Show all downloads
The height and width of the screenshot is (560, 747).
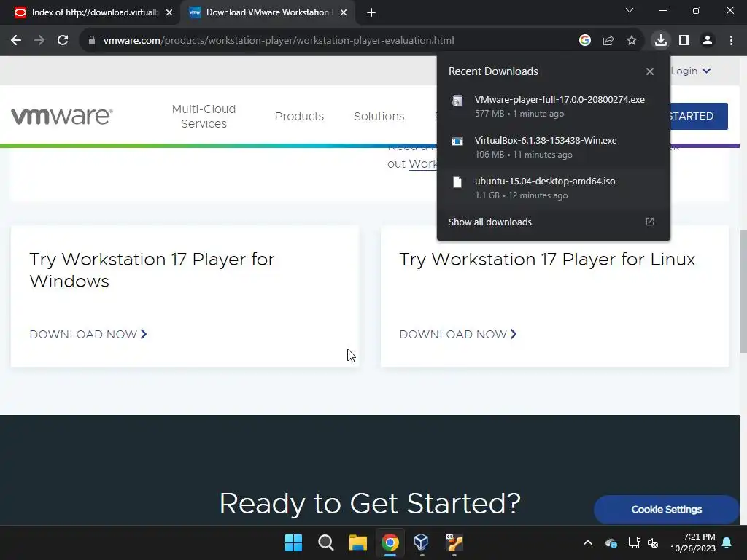pos(489,222)
